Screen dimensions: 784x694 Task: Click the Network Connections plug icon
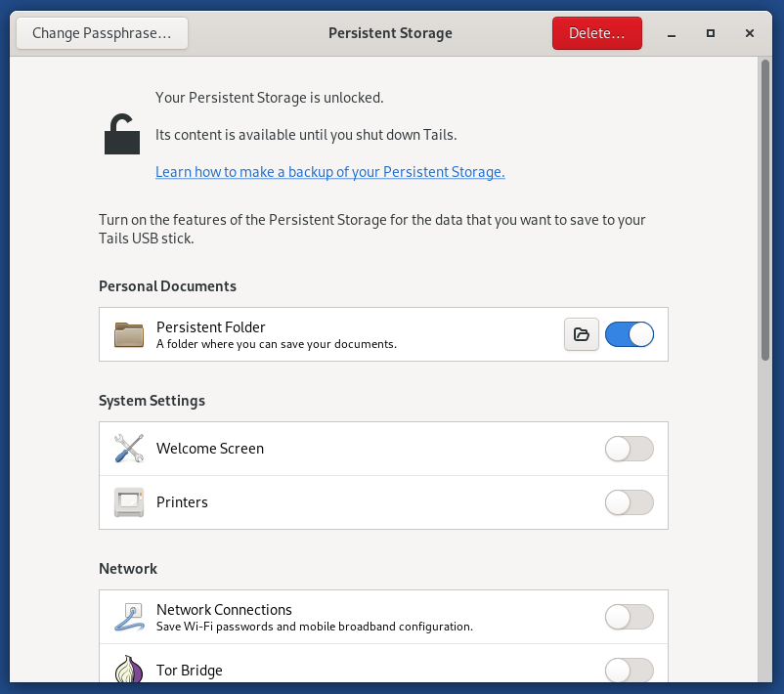(x=128, y=617)
